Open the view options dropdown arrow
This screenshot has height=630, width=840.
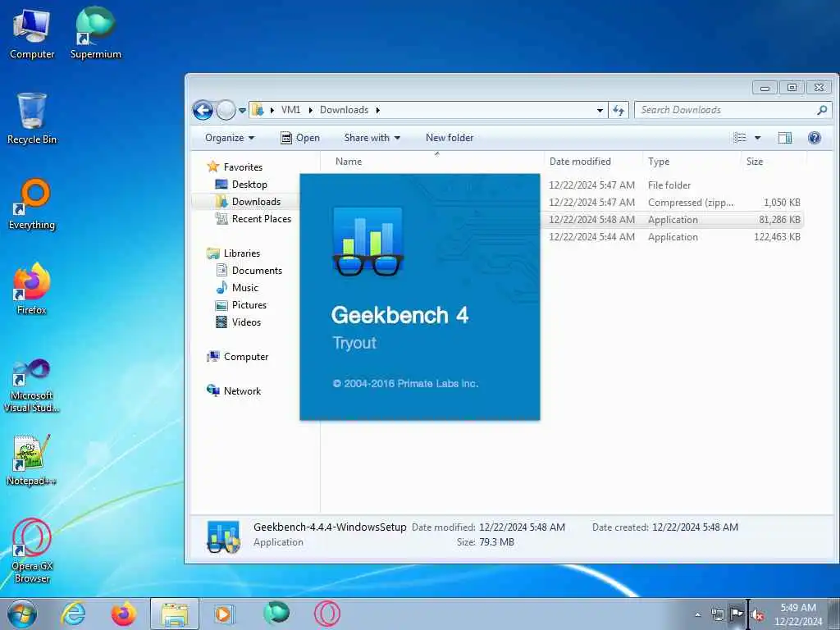[757, 138]
